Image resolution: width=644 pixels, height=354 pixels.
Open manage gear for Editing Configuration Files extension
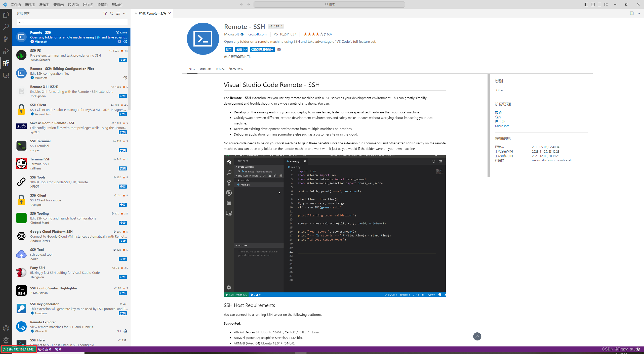pos(125,78)
